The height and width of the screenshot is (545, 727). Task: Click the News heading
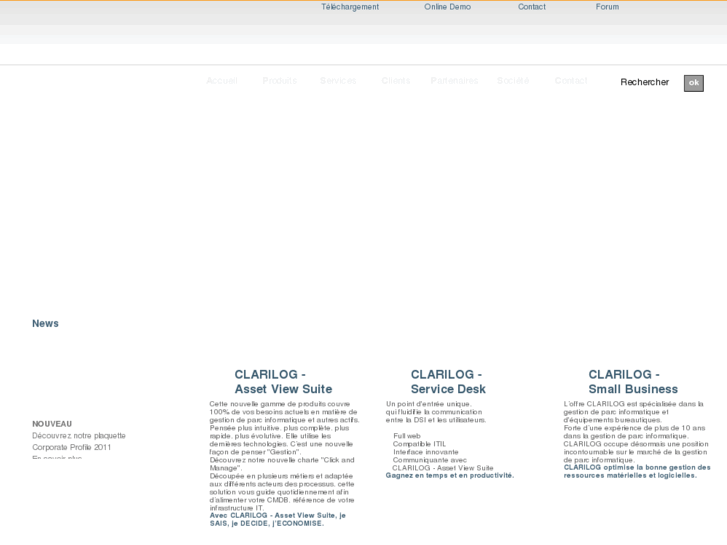(45, 323)
